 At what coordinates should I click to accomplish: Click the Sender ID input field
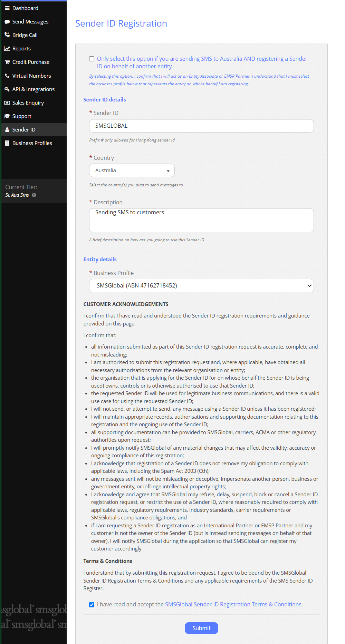tap(201, 126)
